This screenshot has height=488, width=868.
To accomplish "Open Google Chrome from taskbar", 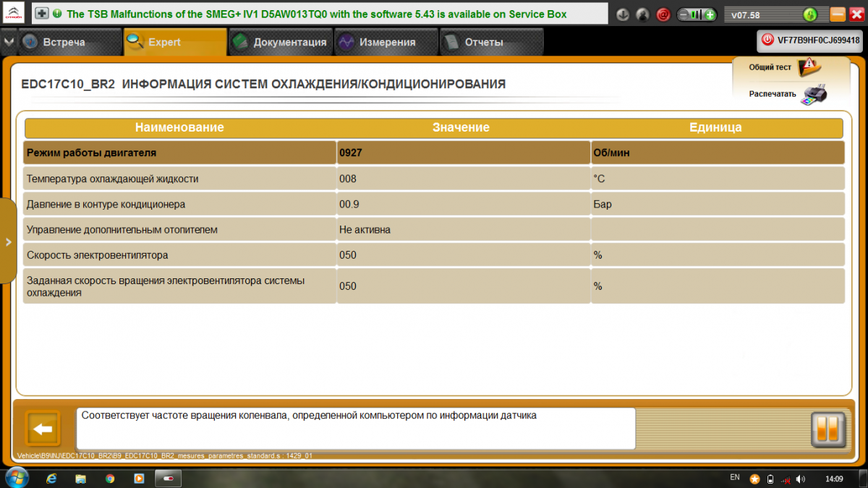I will [110, 479].
